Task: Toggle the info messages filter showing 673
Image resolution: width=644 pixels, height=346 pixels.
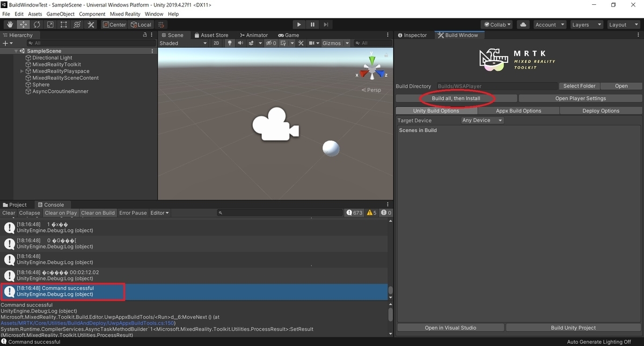Action: [355, 213]
